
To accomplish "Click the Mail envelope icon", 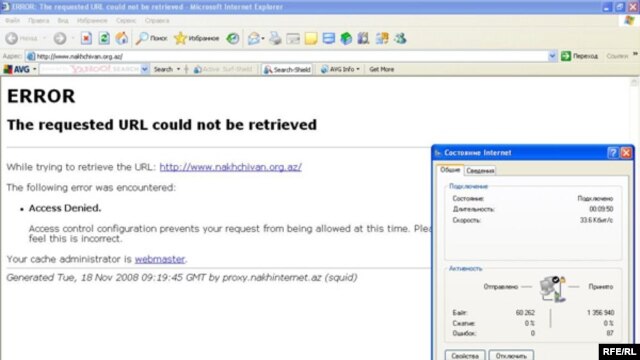I will (253, 38).
